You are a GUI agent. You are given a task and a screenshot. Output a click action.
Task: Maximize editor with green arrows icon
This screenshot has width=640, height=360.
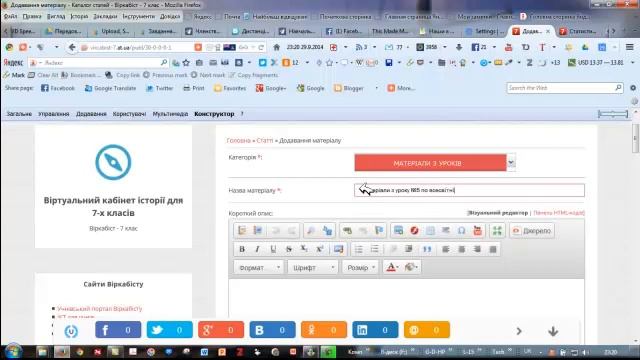click(497, 231)
